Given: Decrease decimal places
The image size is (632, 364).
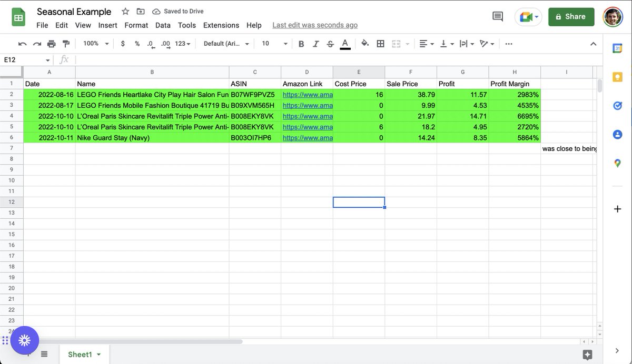Looking at the screenshot, I should [151, 44].
